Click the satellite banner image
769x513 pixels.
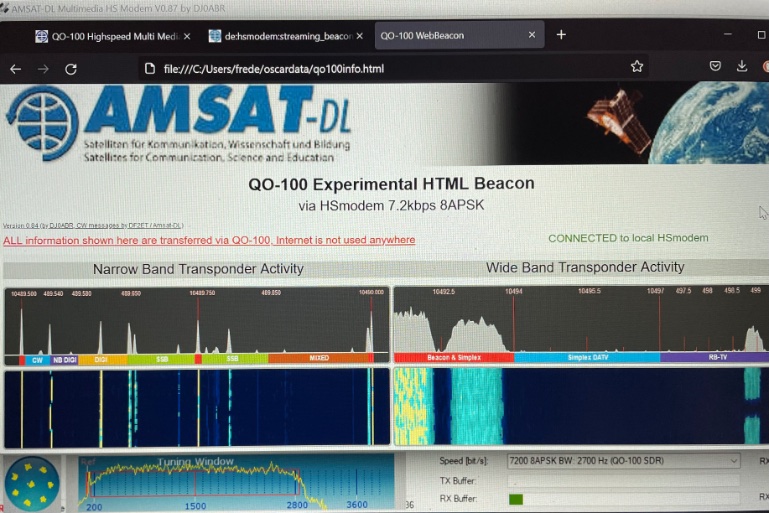pyautogui.click(x=635, y=123)
